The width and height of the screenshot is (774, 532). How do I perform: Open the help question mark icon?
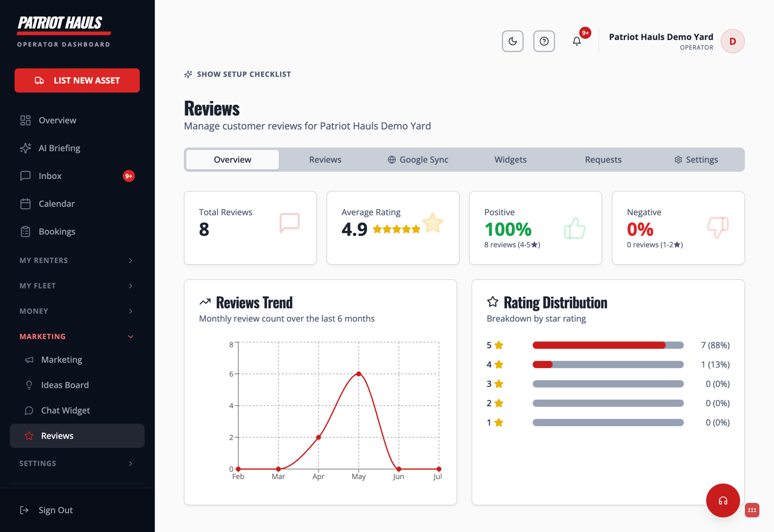pos(544,41)
